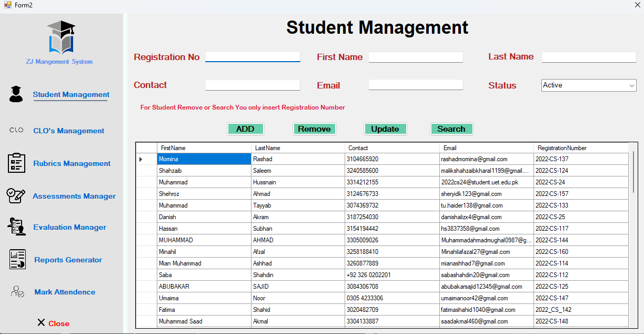The width and height of the screenshot is (644, 334).
Task: Click the Mark Attendence person icon
Action: (x=17, y=291)
